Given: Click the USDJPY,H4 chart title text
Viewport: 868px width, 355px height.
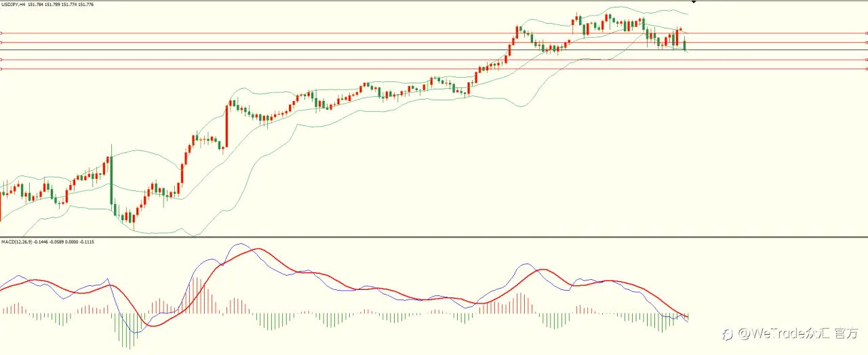Looking at the screenshot, I should [14, 5].
